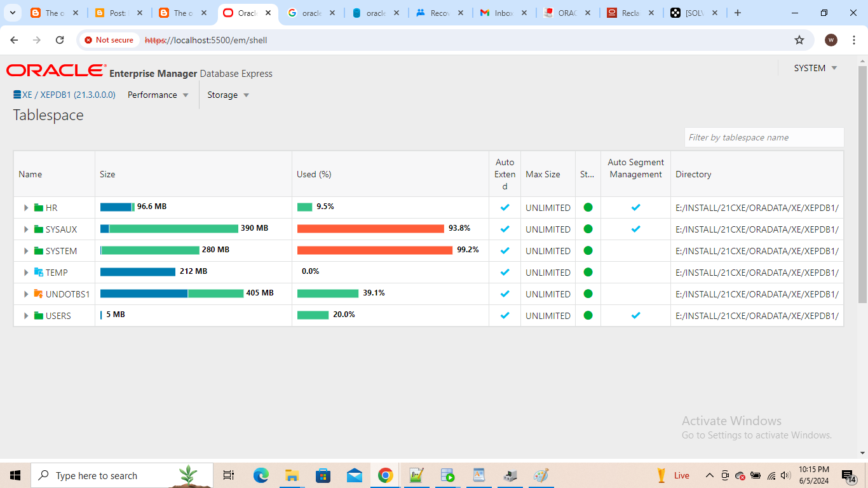Expand the HR tablespace row
This screenshot has height=488, width=868.
(26, 208)
